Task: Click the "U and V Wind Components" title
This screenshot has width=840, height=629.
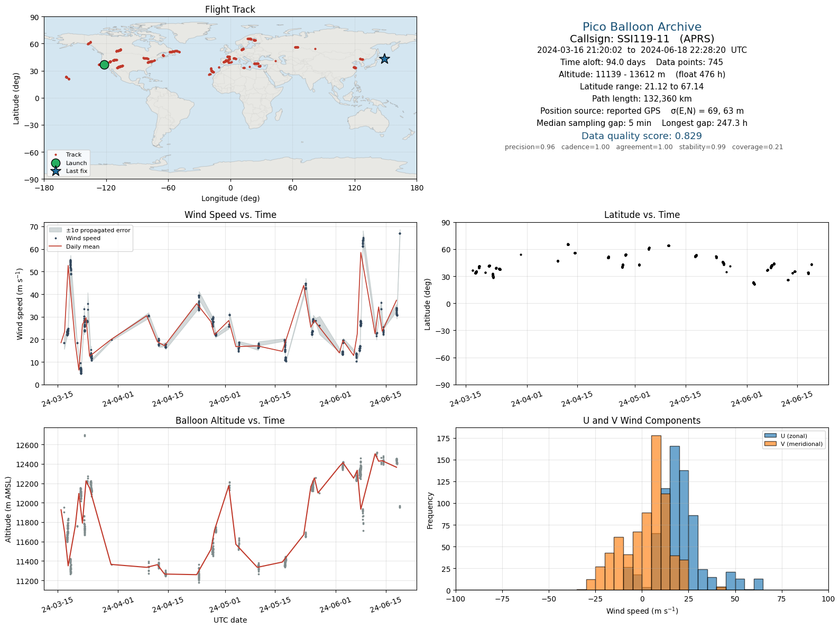Action: tap(642, 421)
